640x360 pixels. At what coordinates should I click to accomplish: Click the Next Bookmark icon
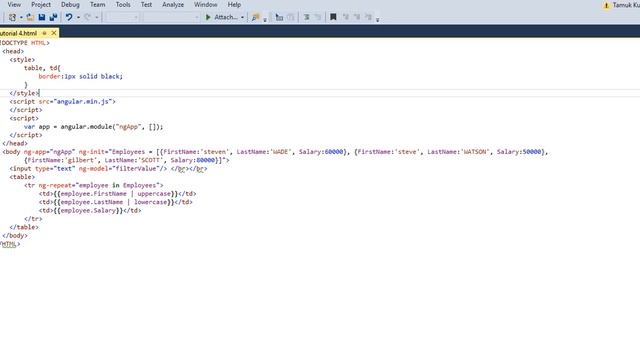[357, 17]
